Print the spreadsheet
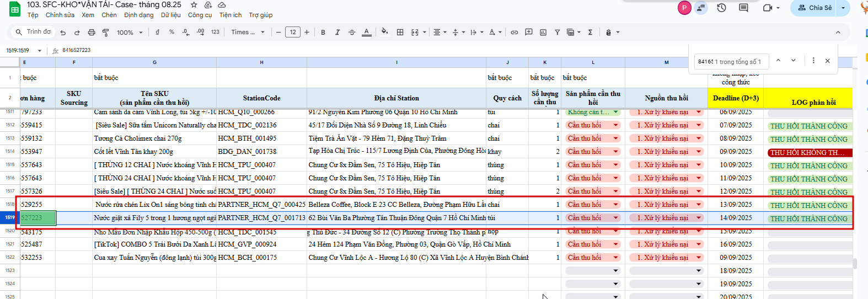Image resolution: width=868 pixels, height=299 pixels. (92, 33)
